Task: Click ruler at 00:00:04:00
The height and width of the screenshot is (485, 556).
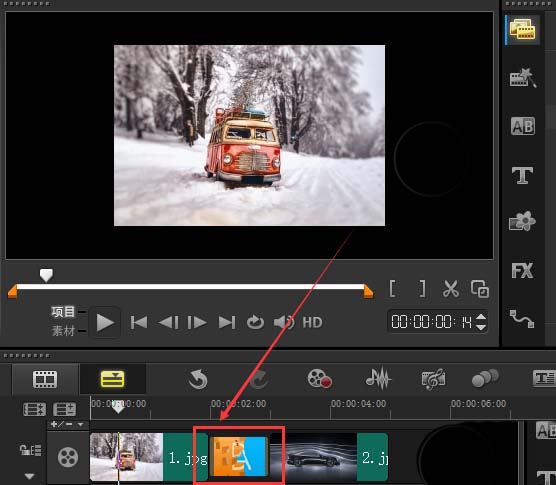Action: 358,404
